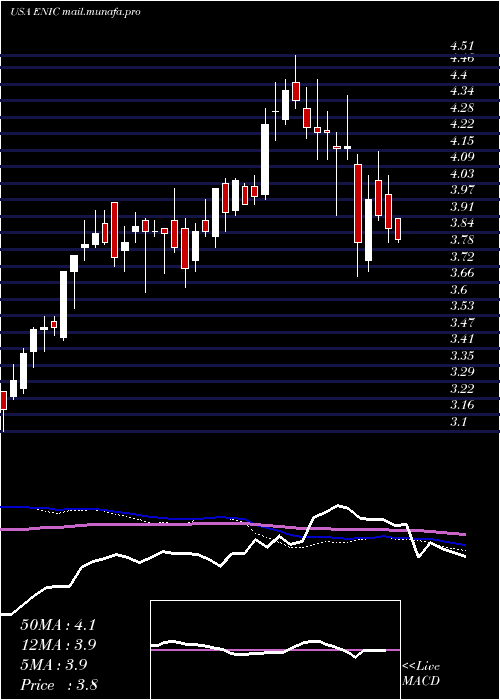Click the 3.41 price axis label
Viewport: 500px width, 700px height.
tap(462, 339)
